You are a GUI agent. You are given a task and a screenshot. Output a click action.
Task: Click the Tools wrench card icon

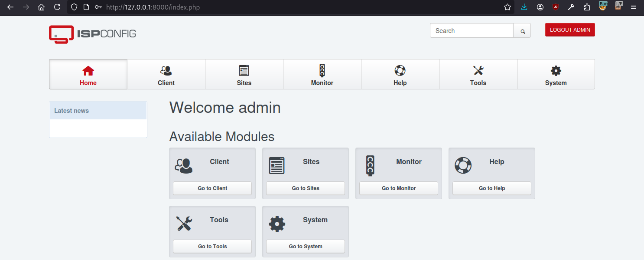[x=184, y=224]
